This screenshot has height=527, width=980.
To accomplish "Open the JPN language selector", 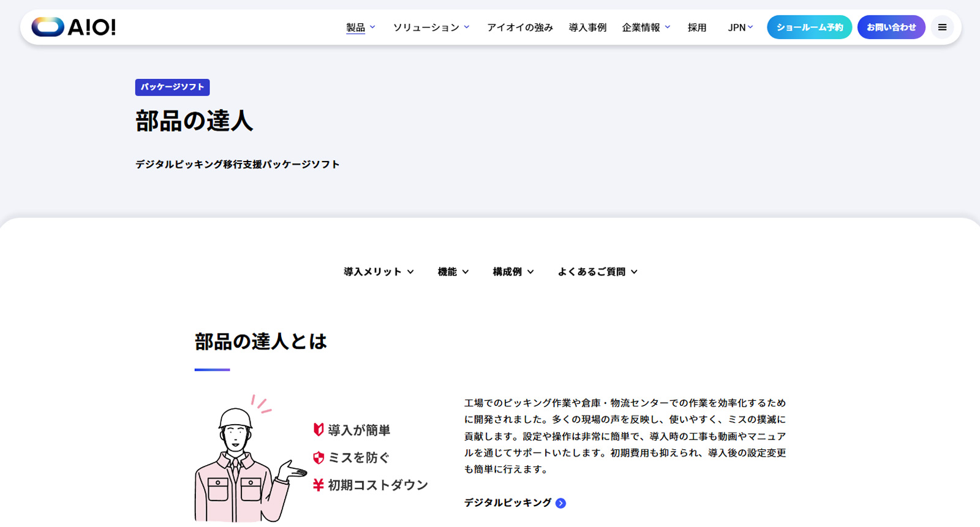I will pyautogui.click(x=741, y=27).
